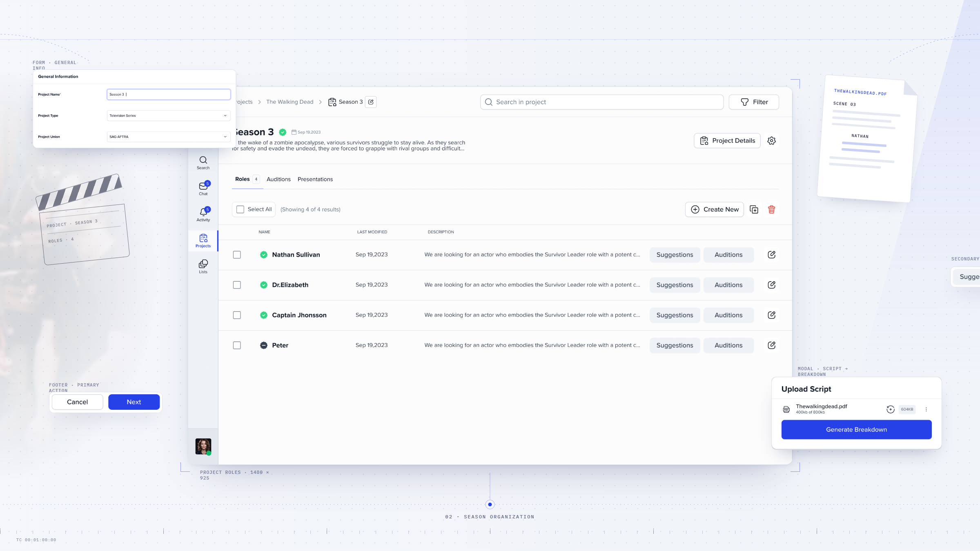The height and width of the screenshot is (551, 980).
Task: Click Generate Breakdown button
Action: point(856,430)
